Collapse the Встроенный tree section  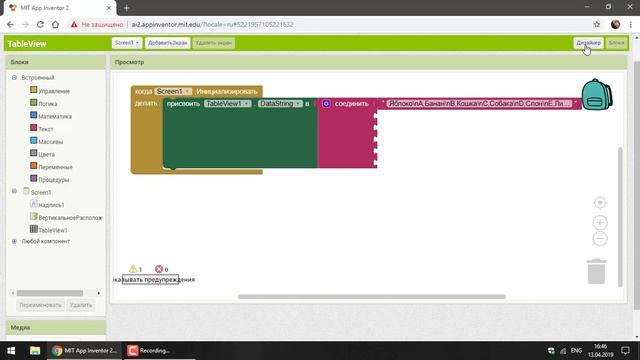click(14, 77)
